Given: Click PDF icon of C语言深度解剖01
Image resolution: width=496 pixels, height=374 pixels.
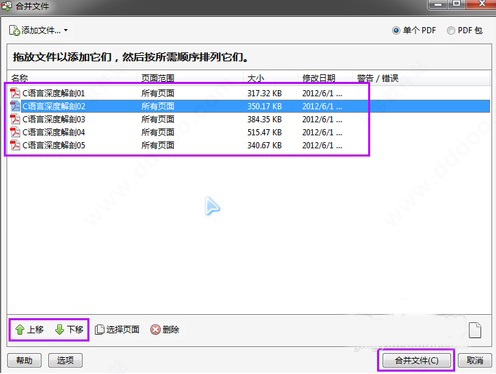Looking at the screenshot, I should coord(15,93).
